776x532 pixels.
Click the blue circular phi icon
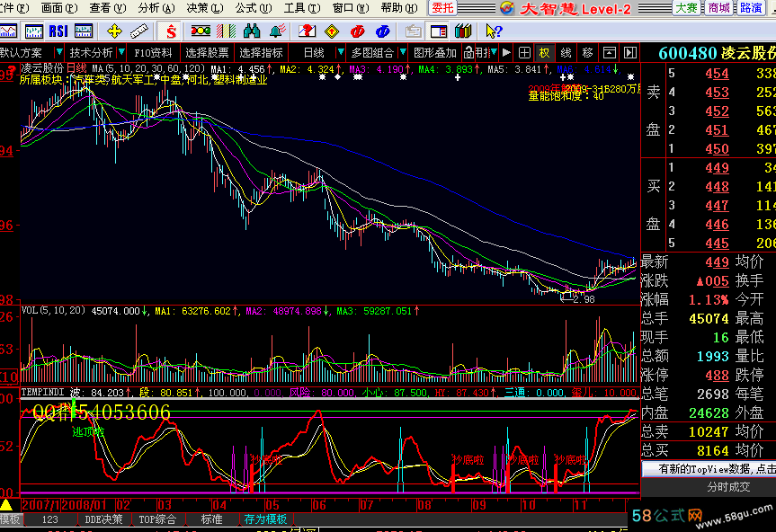[382, 31]
